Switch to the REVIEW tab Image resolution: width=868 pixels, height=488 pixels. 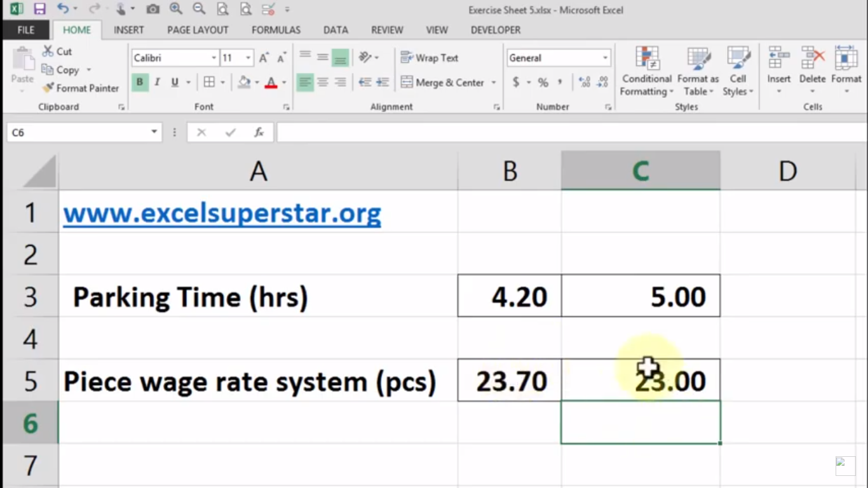point(387,30)
